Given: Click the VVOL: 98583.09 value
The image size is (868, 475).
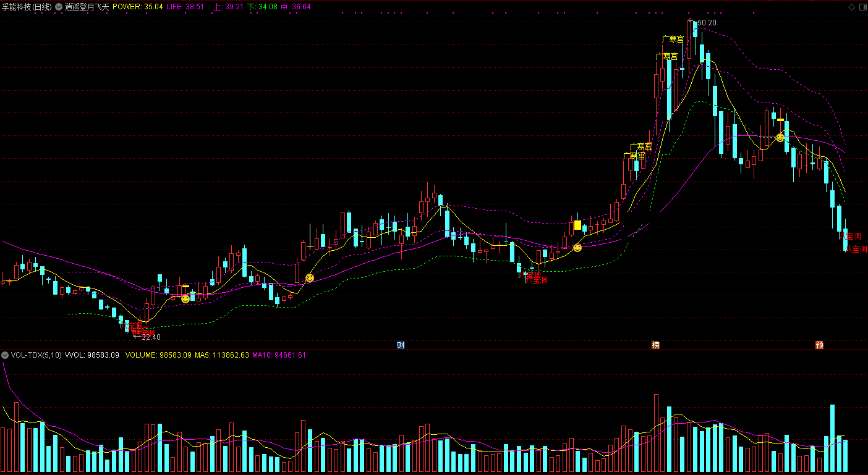Looking at the screenshot, I should point(91,355).
